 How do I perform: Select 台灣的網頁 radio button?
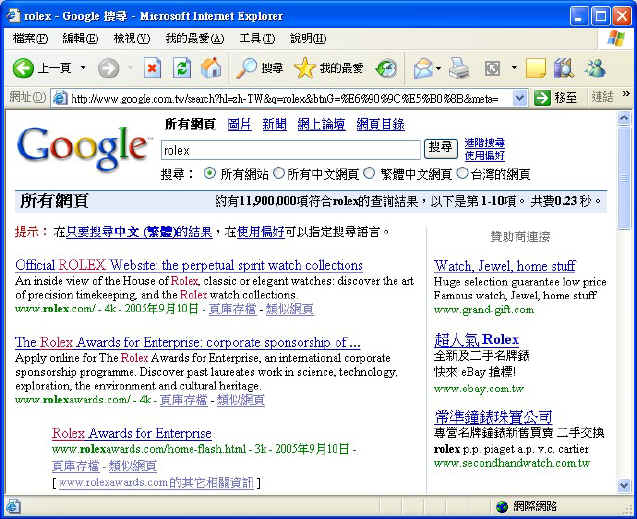(x=462, y=173)
